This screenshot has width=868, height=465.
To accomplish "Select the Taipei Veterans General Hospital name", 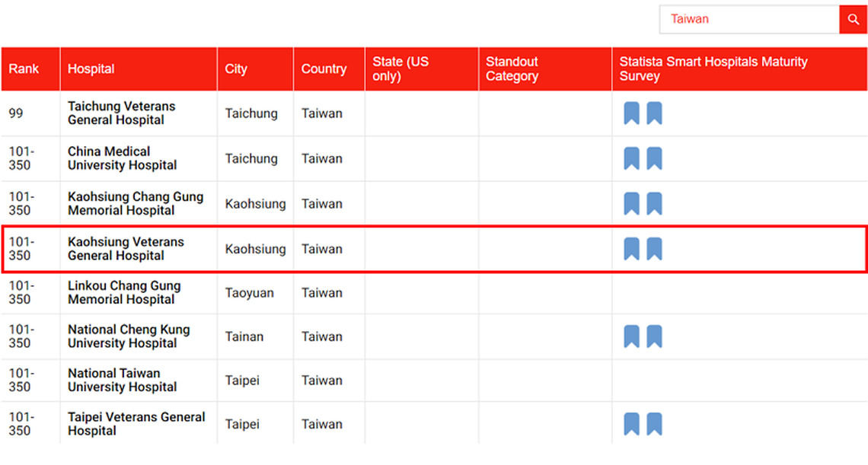I will coord(136,423).
